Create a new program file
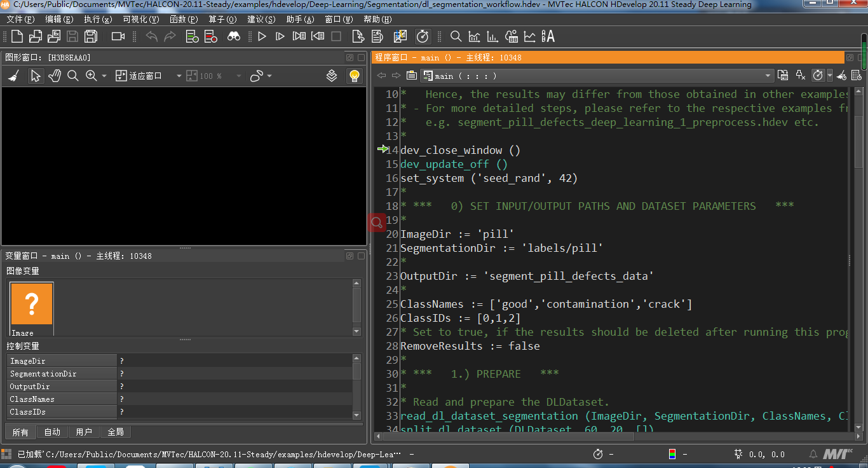The height and width of the screenshot is (468, 868). click(17, 36)
